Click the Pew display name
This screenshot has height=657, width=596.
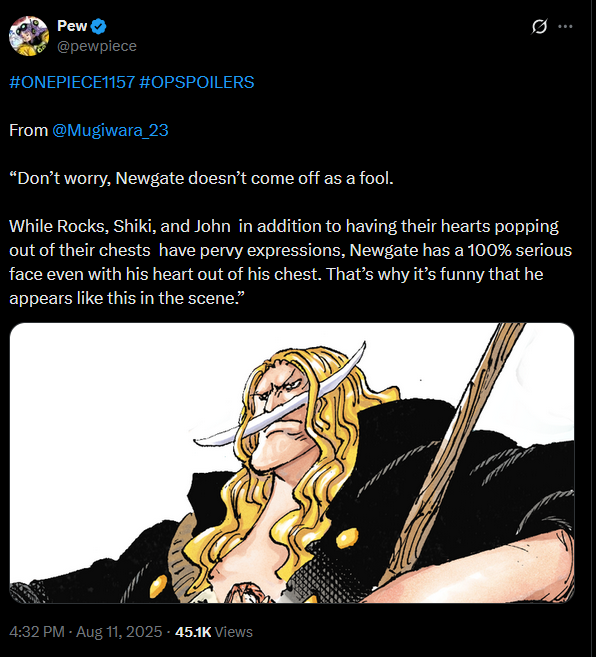pyautogui.click(x=72, y=26)
